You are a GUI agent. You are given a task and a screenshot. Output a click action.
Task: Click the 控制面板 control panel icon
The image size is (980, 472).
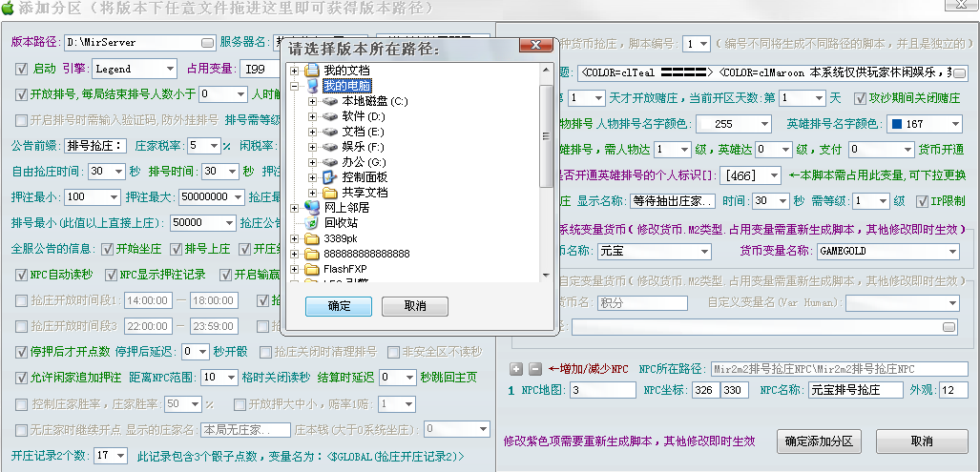point(328,176)
